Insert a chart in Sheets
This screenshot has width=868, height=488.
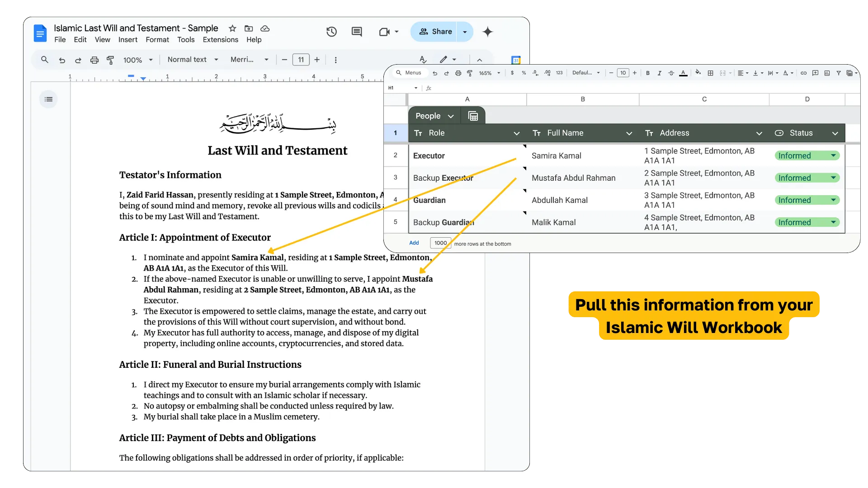[x=827, y=73]
